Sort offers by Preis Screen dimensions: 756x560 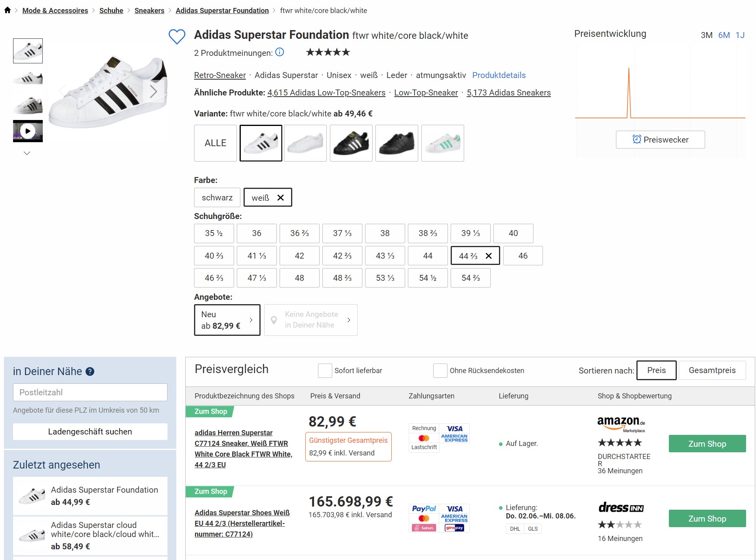[x=656, y=370]
